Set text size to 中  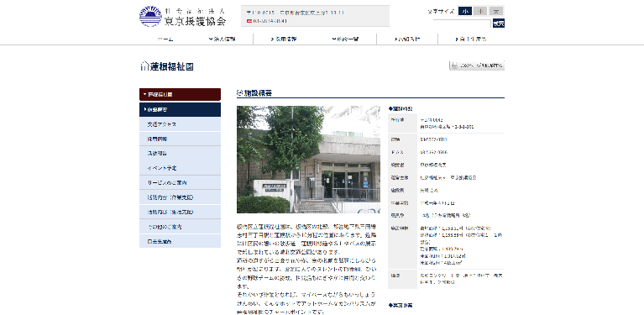[480, 11]
